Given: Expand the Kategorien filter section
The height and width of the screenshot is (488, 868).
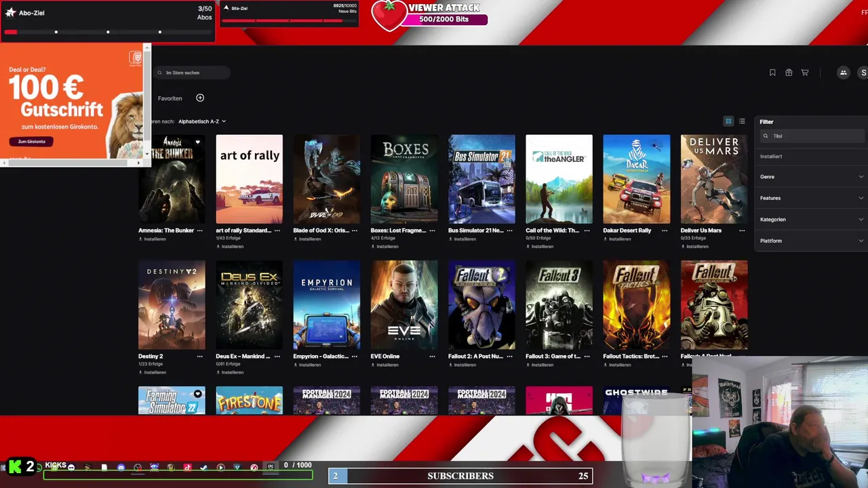Looking at the screenshot, I should pyautogui.click(x=812, y=220).
